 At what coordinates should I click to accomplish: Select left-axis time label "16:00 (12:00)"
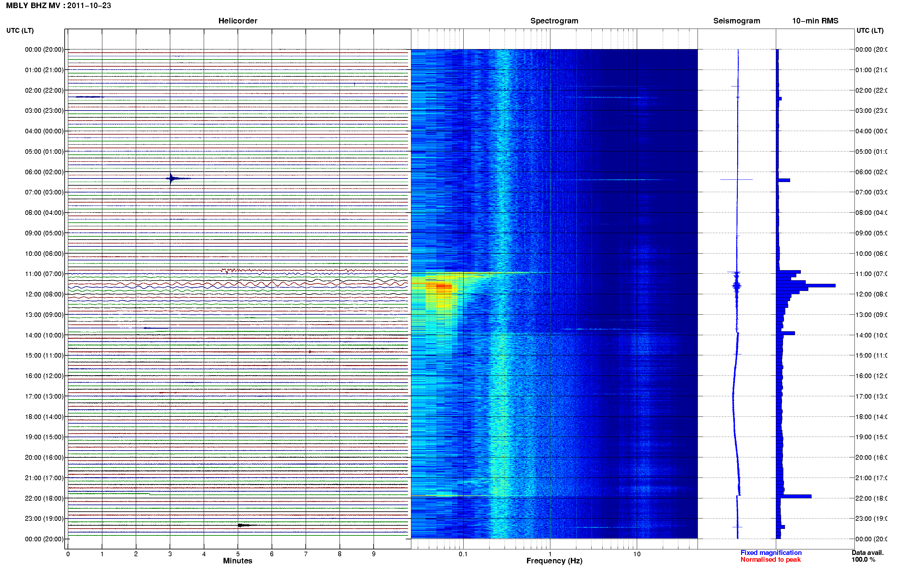pyautogui.click(x=44, y=376)
